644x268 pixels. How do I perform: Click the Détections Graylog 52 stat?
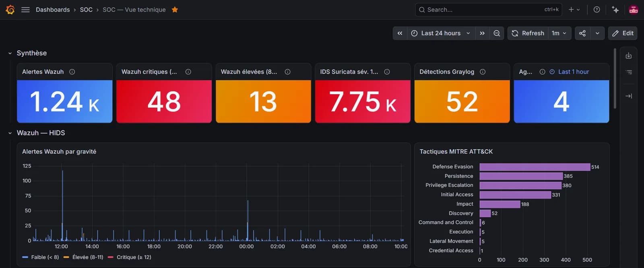click(x=462, y=101)
